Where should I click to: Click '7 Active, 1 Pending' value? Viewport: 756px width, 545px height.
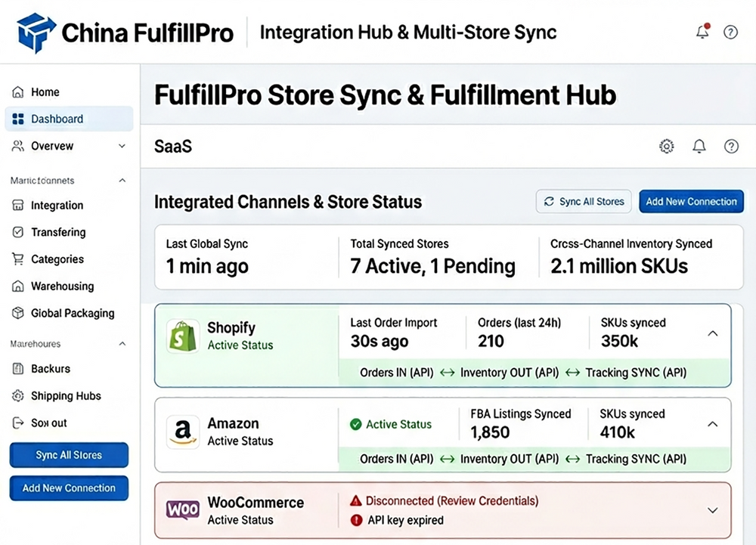432,266
